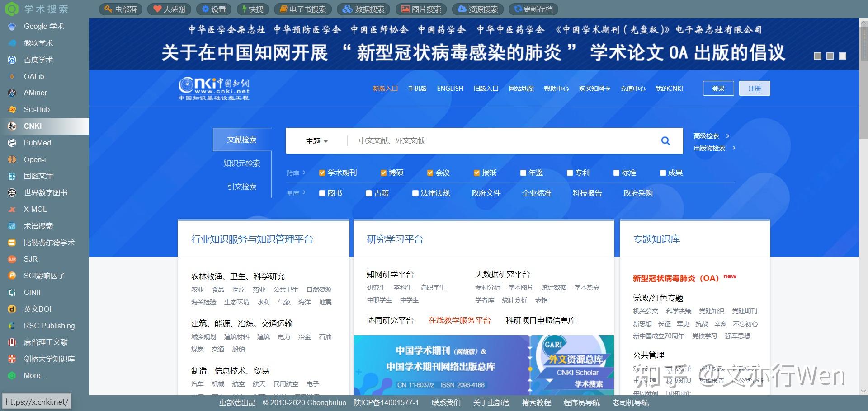Open the Open-i sidebar icon
The width and height of the screenshot is (868, 411).
[x=12, y=159]
